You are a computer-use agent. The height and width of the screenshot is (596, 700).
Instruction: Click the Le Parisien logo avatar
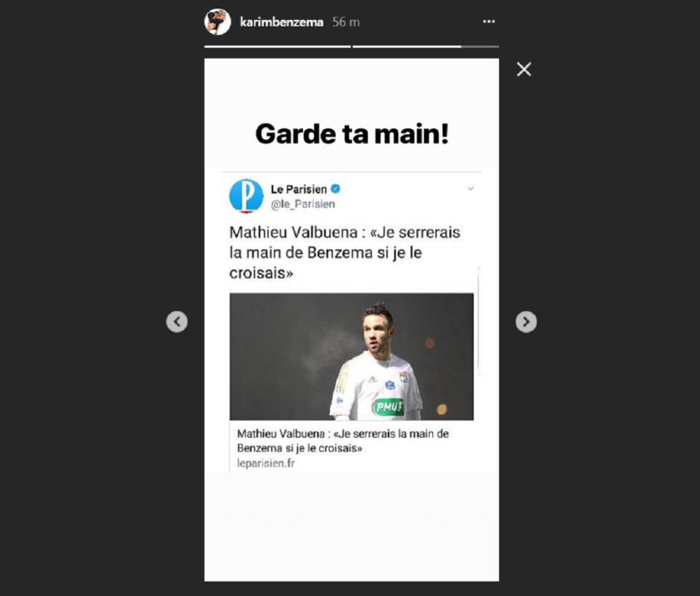[247, 196]
